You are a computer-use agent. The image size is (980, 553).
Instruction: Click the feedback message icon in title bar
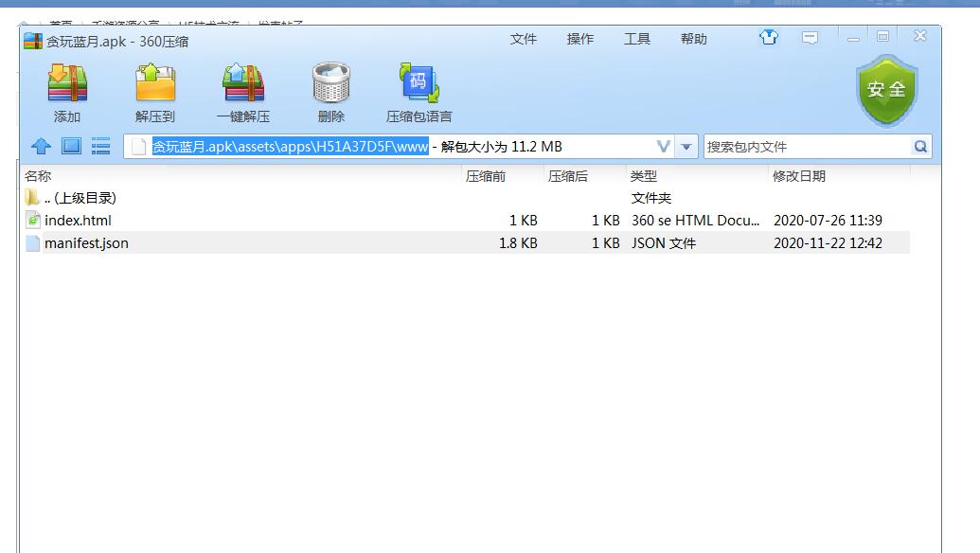point(810,38)
